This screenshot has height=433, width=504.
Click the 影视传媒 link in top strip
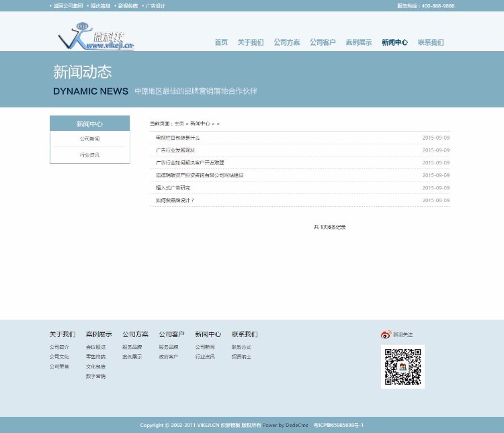pos(128,6)
